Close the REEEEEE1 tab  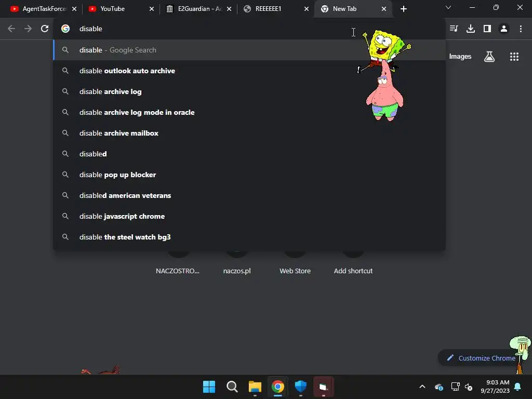point(307,9)
